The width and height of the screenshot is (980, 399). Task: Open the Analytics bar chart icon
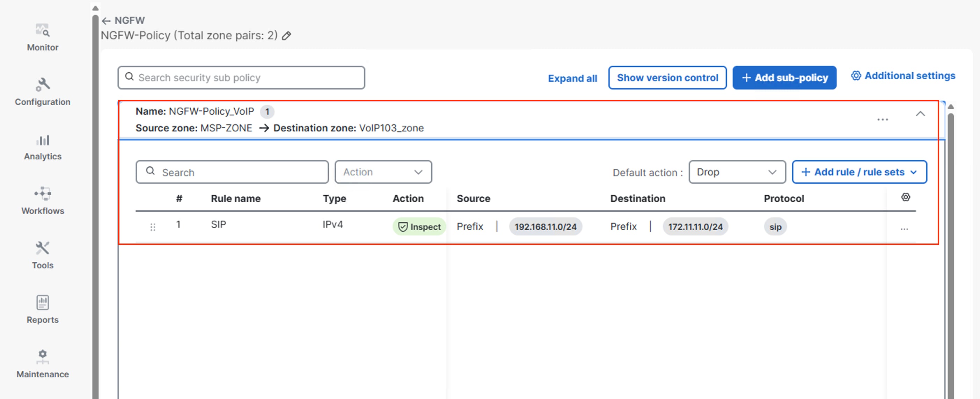coord(43,140)
